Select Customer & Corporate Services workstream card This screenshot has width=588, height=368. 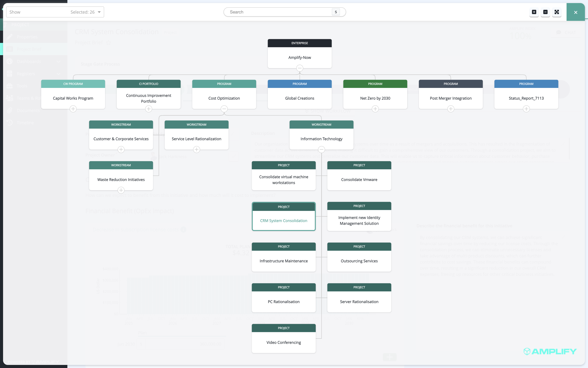(121, 135)
